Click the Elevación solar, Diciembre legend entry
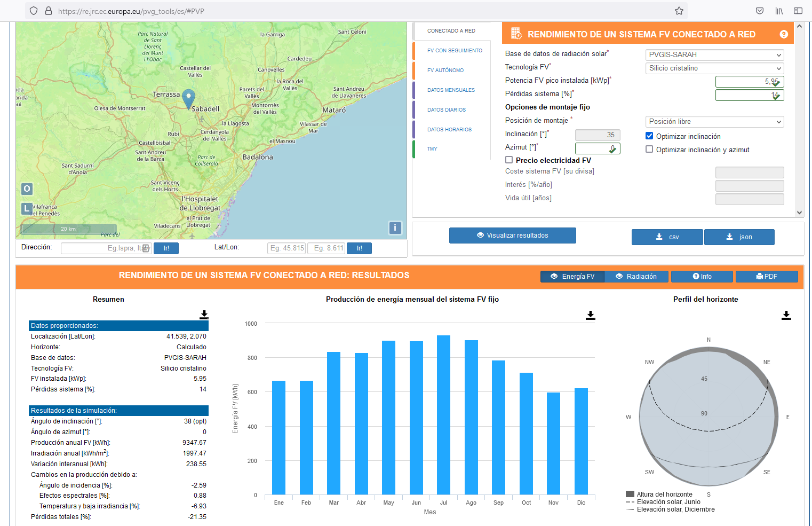The width and height of the screenshot is (812, 526). [x=670, y=509]
